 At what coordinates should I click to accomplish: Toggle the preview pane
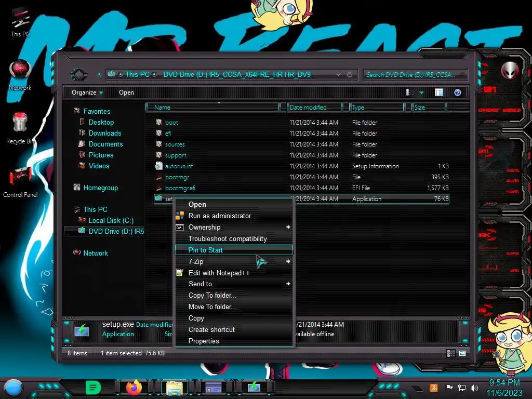438,92
